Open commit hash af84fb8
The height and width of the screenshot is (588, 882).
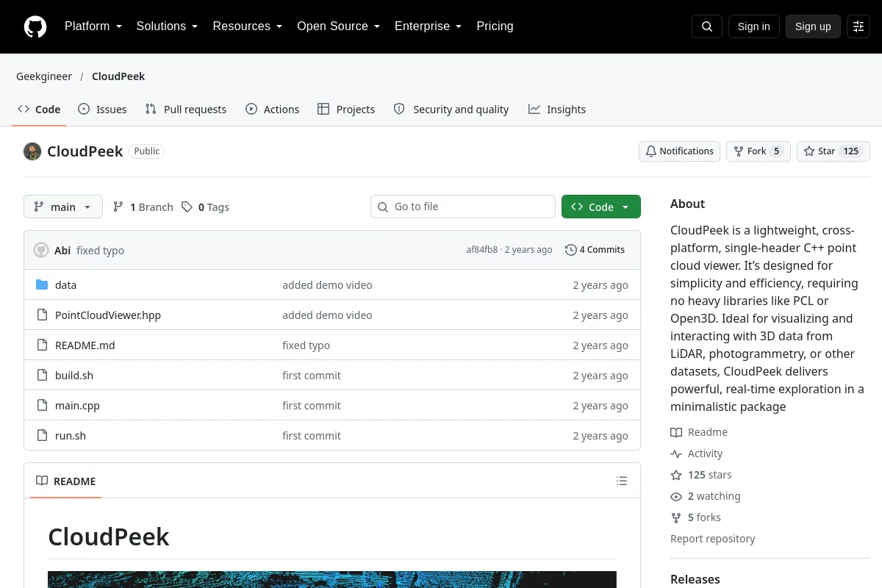tap(481, 250)
